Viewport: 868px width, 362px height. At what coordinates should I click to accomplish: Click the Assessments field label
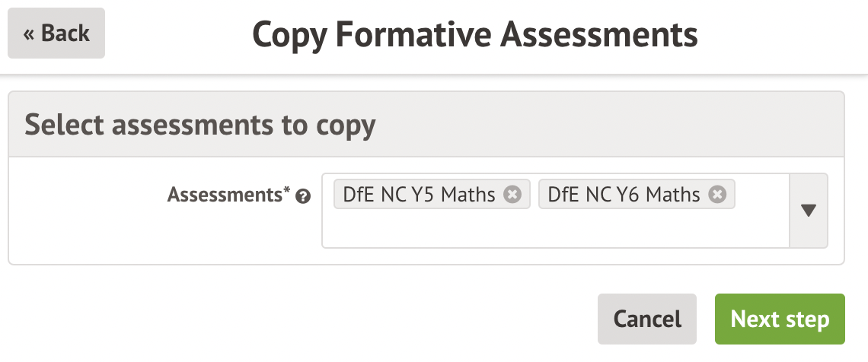[225, 195]
